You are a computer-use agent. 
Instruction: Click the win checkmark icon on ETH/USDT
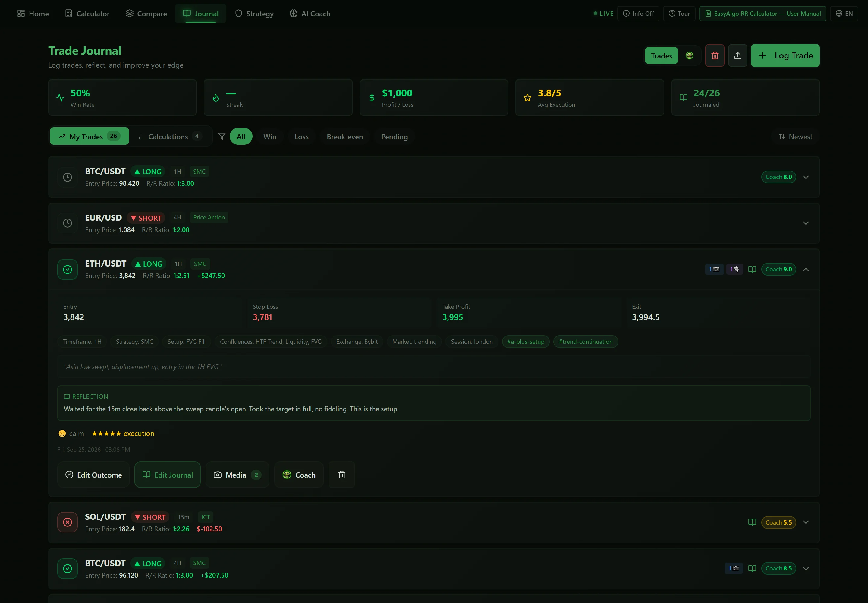point(68,269)
